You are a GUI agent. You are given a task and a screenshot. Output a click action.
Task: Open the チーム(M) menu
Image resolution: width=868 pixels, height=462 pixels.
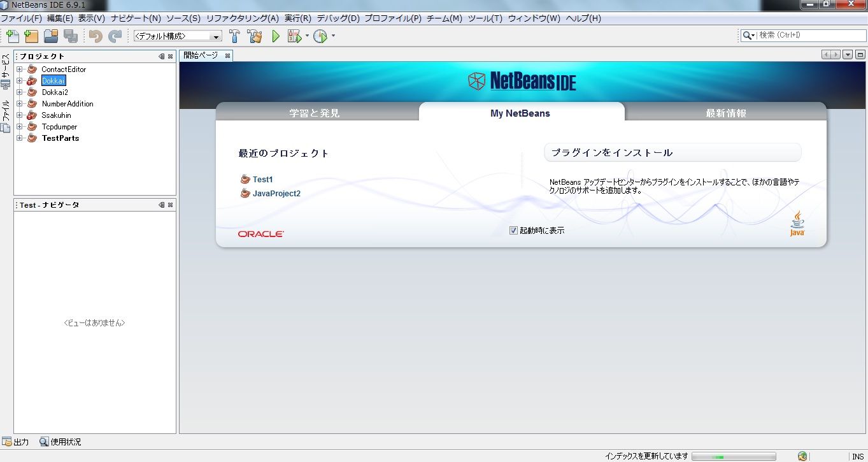pos(445,18)
